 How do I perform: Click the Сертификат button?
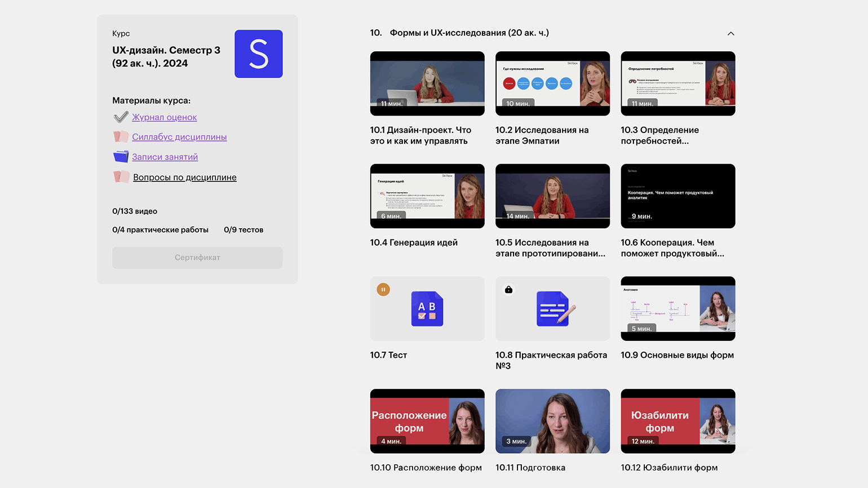click(x=197, y=258)
